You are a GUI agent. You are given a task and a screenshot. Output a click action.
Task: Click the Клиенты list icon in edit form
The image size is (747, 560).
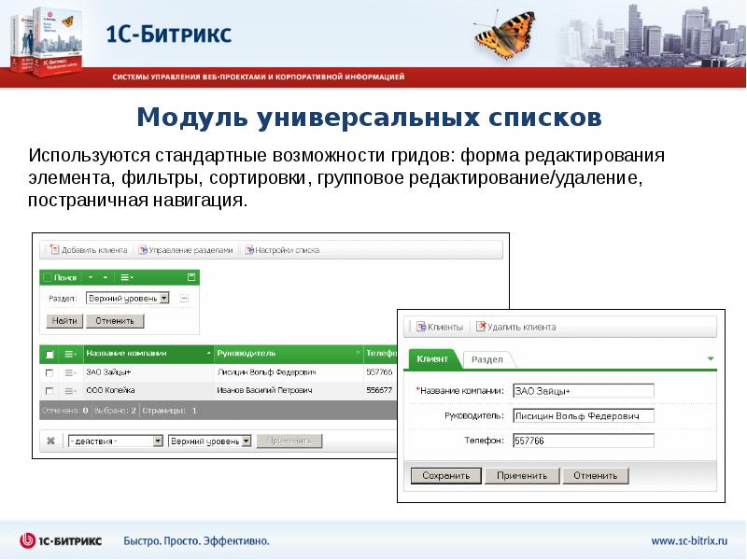tap(421, 327)
